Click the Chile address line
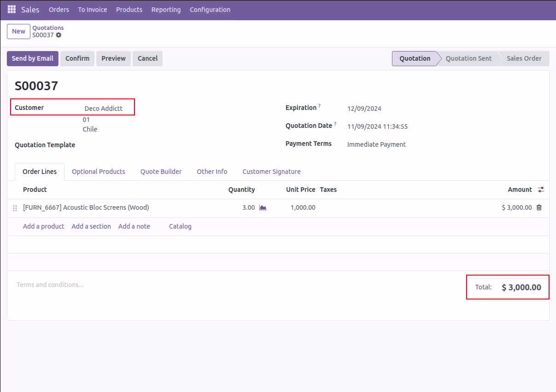Image resolution: width=556 pixels, height=392 pixels. [x=90, y=129]
